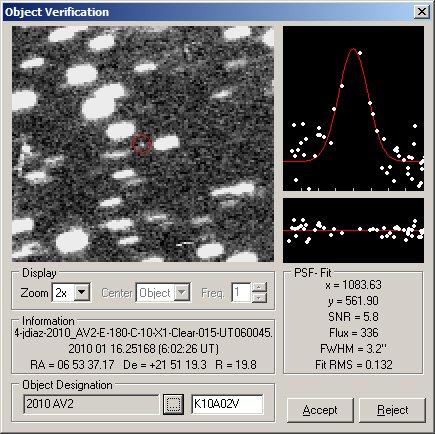Select the RA = 06 53 37.17 text

[72, 365]
